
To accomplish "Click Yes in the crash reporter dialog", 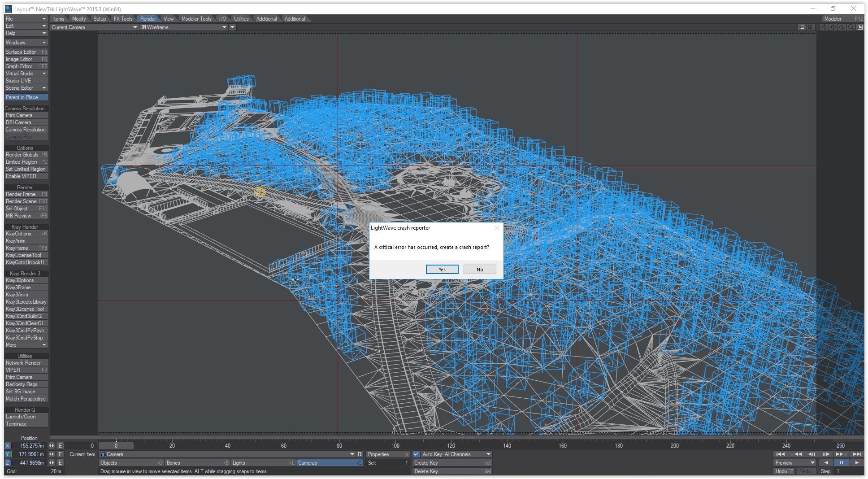I will (x=442, y=270).
